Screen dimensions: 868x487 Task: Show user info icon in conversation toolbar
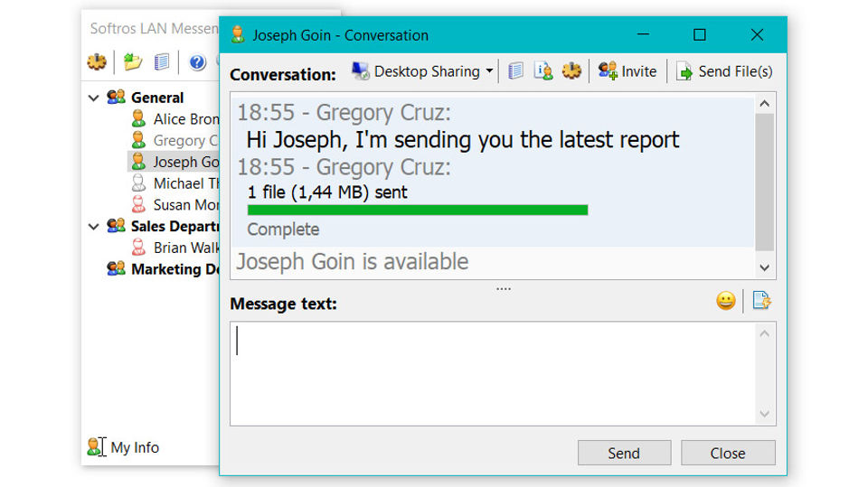pyautogui.click(x=543, y=70)
